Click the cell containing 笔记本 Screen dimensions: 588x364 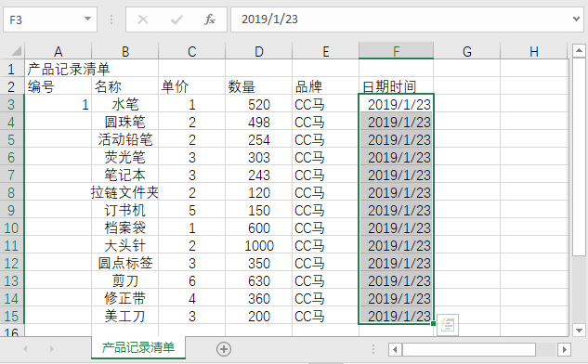pos(124,175)
